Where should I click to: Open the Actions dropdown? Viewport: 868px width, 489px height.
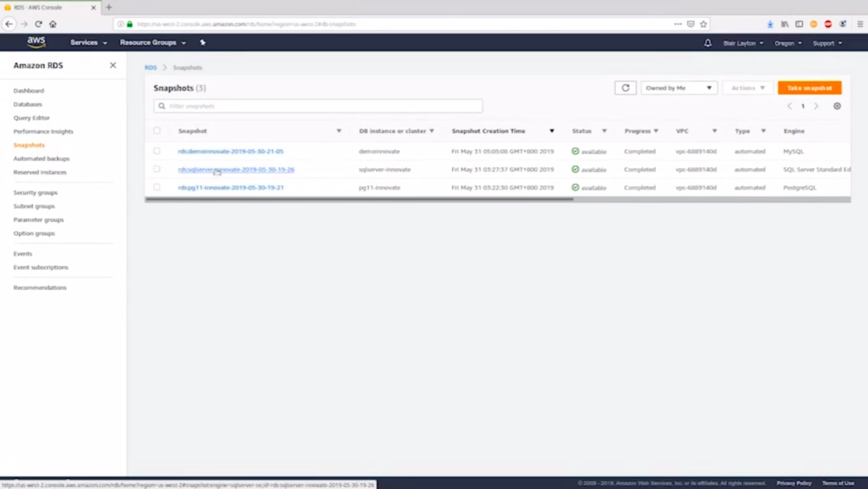coord(748,88)
